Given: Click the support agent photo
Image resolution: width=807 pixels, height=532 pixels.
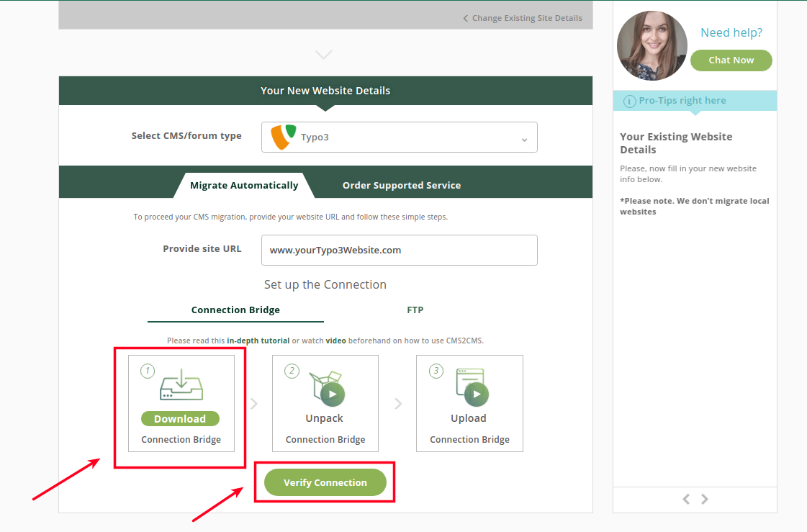Looking at the screenshot, I should pos(652,46).
